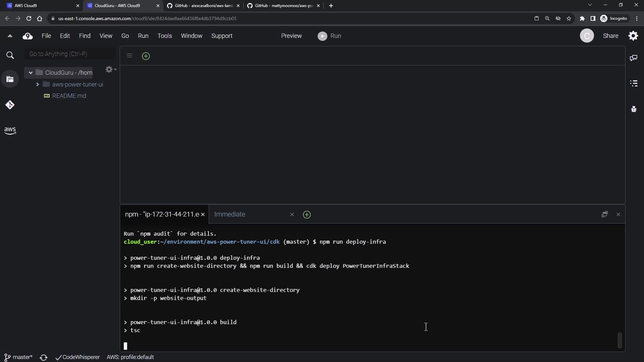Viewport: 644px width, 362px height.
Task: Open the Debugger bug icon
Action: (633, 109)
